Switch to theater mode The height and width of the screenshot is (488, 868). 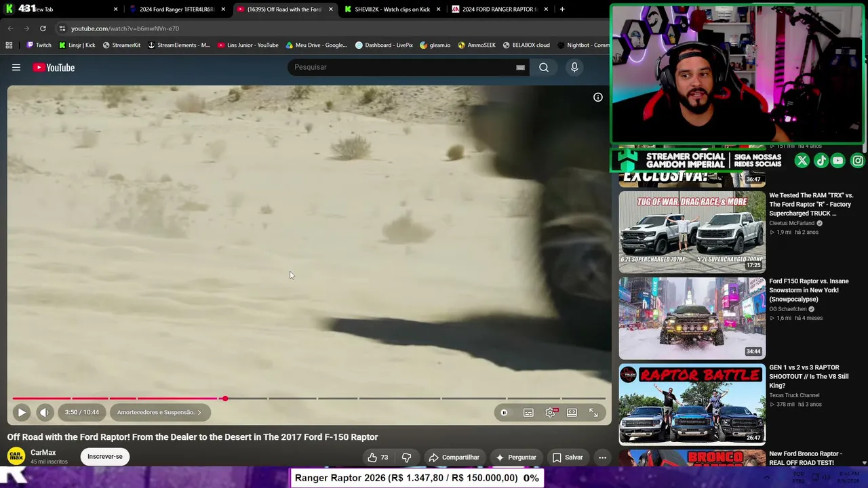pyautogui.click(x=572, y=412)
